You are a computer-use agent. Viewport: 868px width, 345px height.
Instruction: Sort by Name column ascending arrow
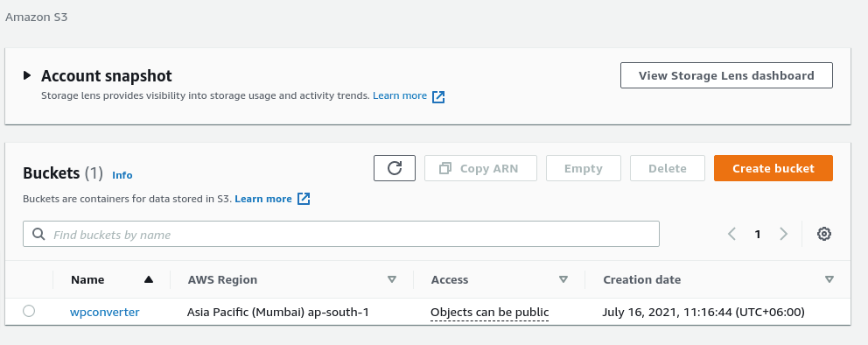[x=149, y=279]
